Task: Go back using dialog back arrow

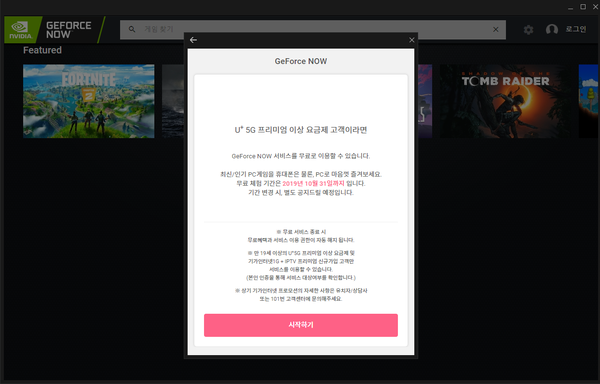Action: click(193, 40)
